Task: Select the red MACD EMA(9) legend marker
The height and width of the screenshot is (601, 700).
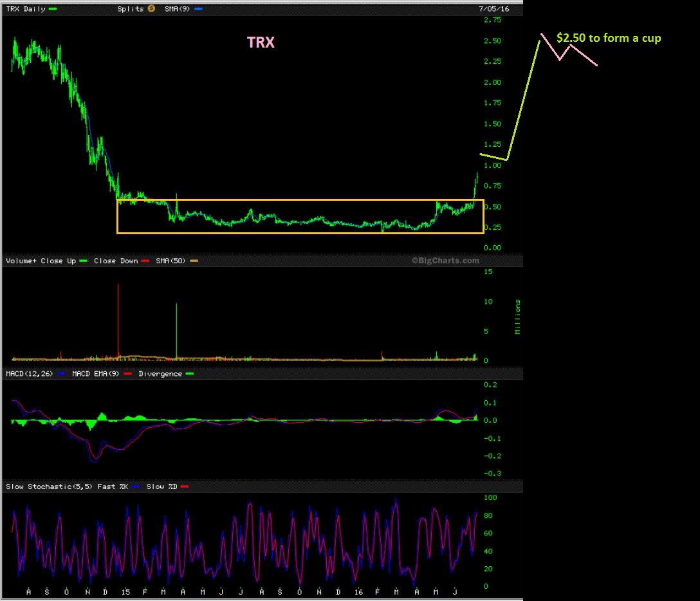Action: tap(128, 373)
